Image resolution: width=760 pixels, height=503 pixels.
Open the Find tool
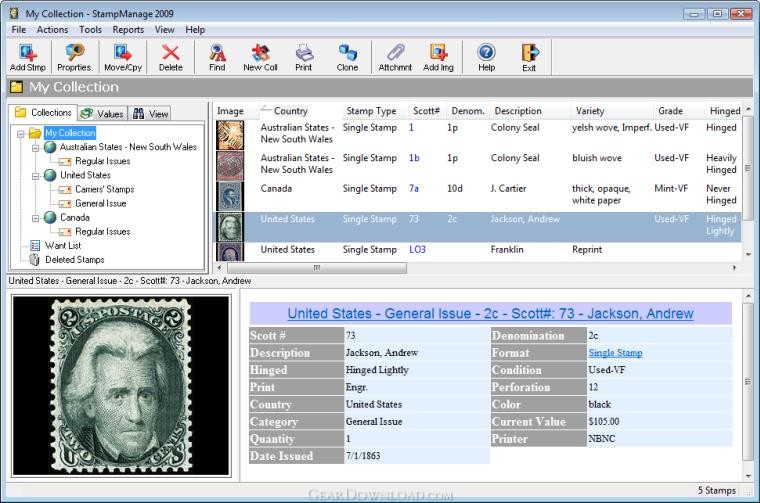point(217,57)
